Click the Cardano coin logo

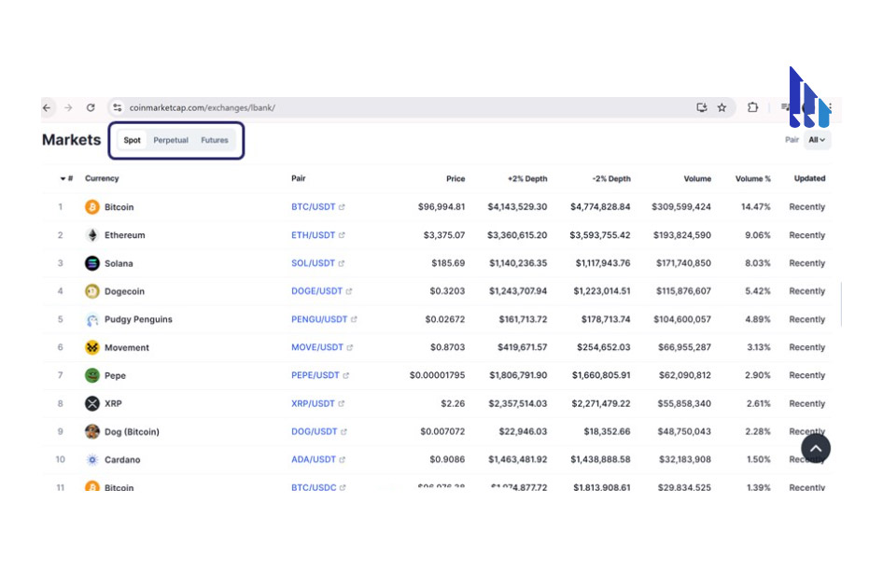(91, 459)
